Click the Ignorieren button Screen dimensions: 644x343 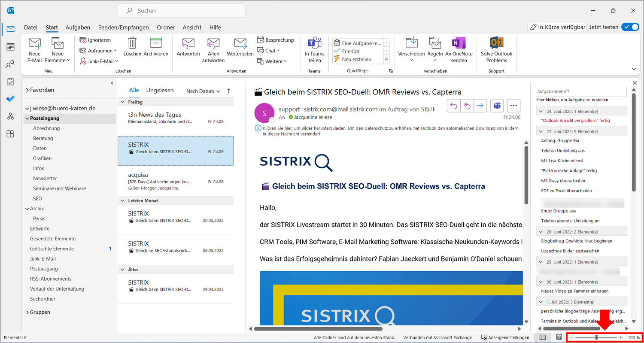point(95,40)
